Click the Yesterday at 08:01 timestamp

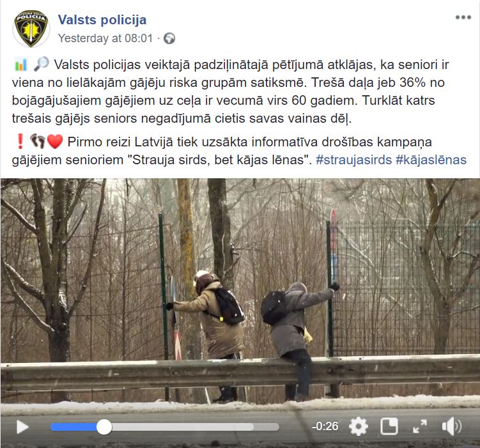tap(105, 38)
